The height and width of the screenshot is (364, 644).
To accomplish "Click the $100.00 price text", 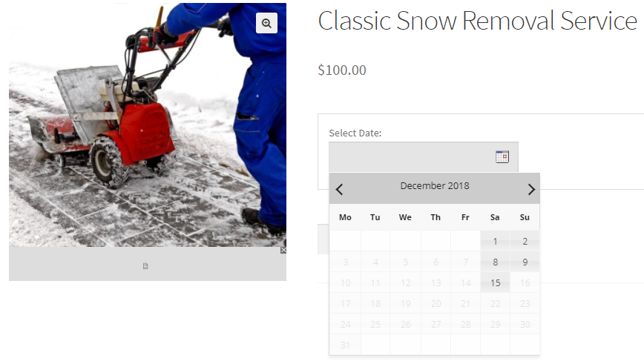I will (342, 70).
